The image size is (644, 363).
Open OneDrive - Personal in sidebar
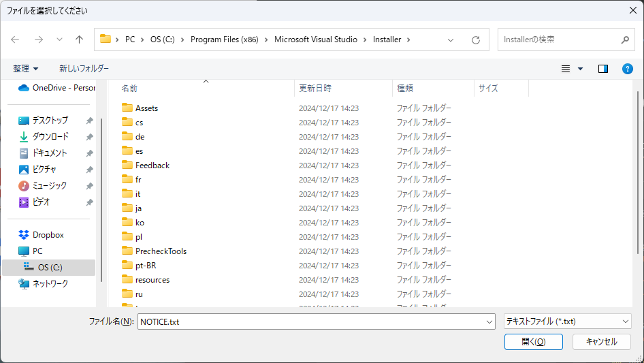point(57,88)
